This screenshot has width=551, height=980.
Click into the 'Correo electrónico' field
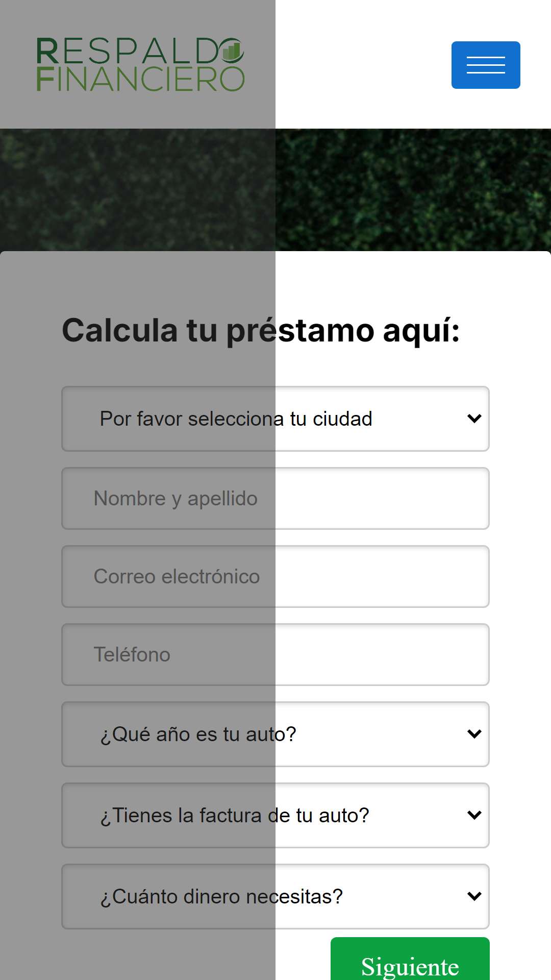tap(275, 576)
